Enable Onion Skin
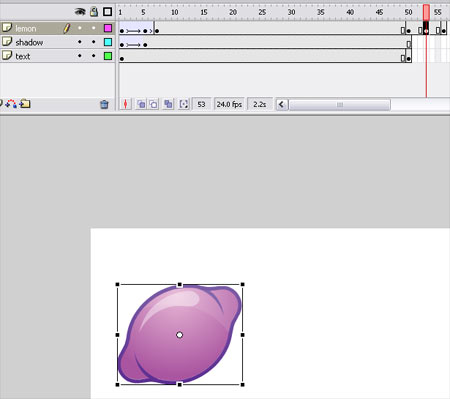 [x=141, y=104]
